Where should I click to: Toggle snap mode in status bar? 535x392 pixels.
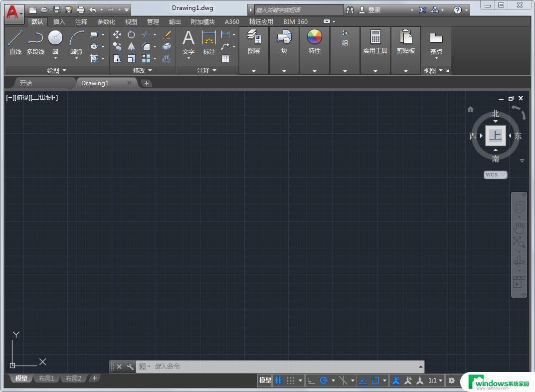coord(290,380)
